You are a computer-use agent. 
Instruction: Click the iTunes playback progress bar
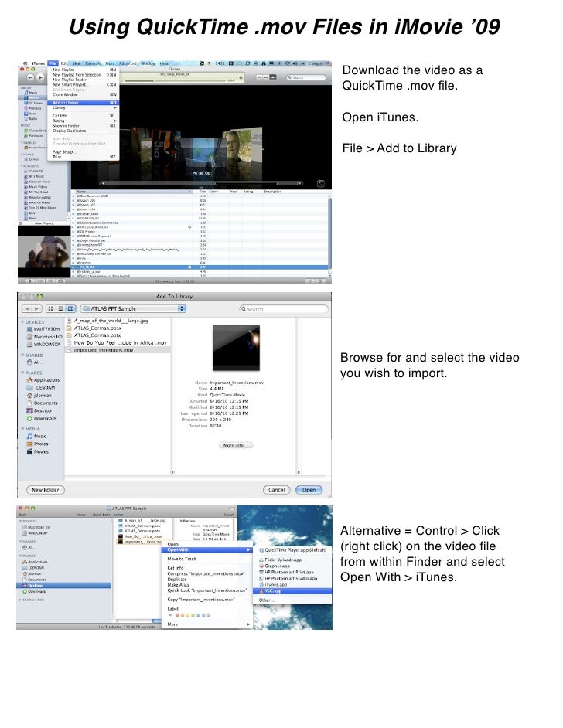point(176,80)
